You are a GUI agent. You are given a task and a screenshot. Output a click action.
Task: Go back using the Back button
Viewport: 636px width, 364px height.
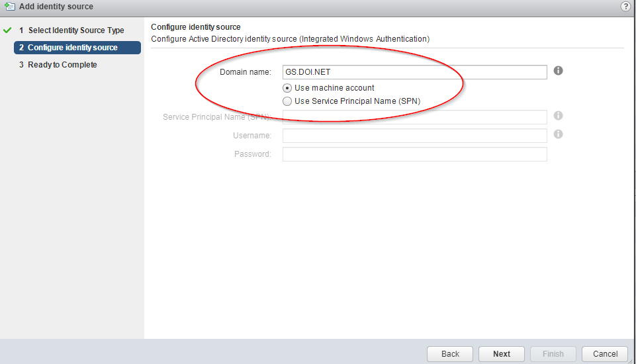pyautogui.click(x=450, y=354)
